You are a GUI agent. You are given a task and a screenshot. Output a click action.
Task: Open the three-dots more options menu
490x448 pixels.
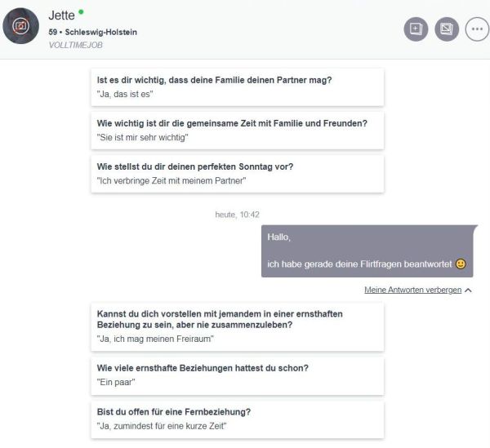tap(477, 29)
